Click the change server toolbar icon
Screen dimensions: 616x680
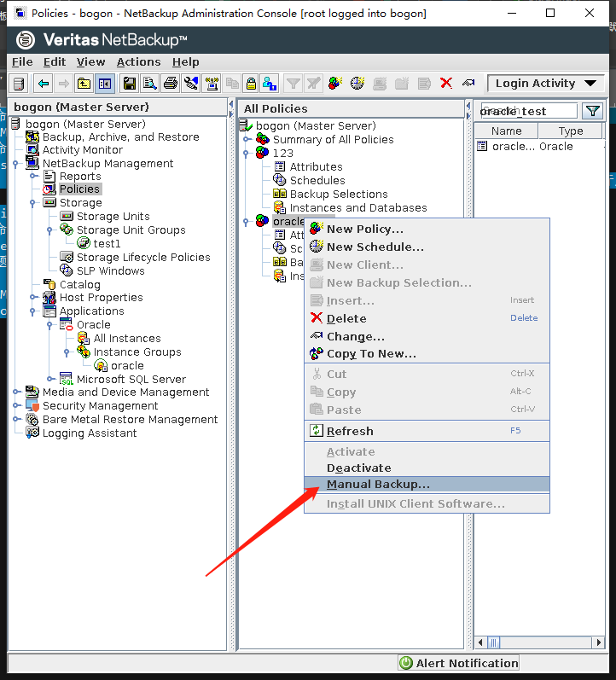[x=19, y=84]
